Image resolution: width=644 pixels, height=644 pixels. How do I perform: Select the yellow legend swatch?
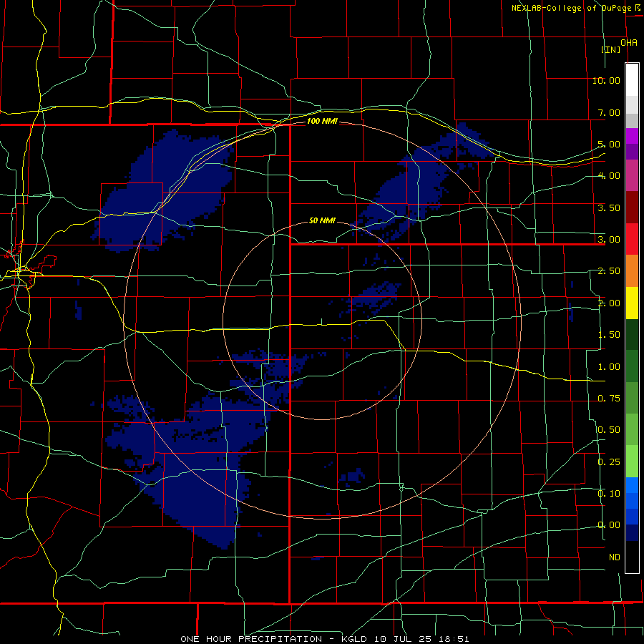click(632, 303)
